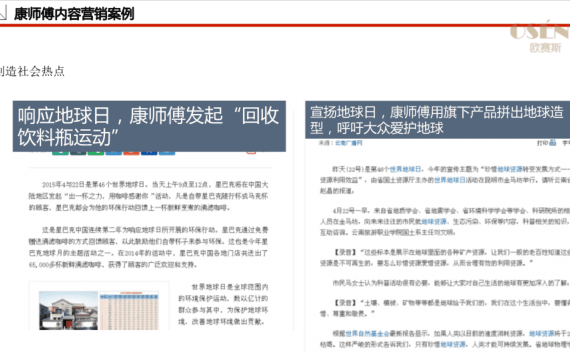Click the print icon beside 打印
This screenshot has height=360, width=570.
(x=553, y=143)
